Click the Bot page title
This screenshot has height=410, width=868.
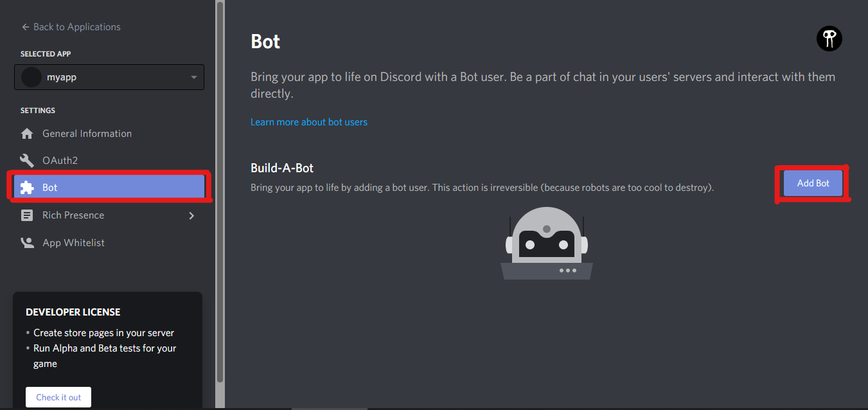click(265, 42)
